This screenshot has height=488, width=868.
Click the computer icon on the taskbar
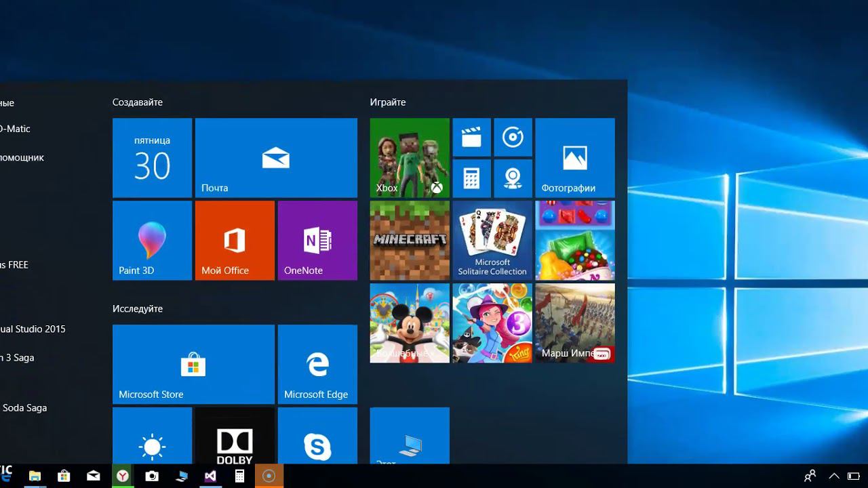[x=181, y=476]
